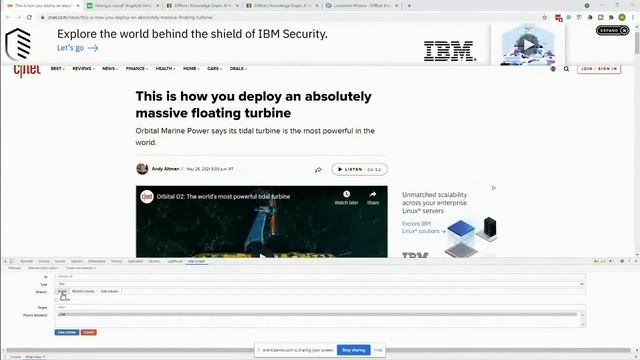Open the puzzle-piece Extensions menu
640x360 pixels.
(x=611, y=17)
